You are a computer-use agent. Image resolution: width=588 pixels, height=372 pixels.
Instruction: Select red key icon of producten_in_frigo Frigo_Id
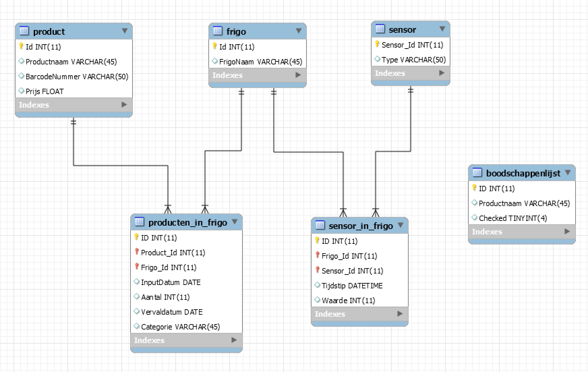[x=137, y=267]
